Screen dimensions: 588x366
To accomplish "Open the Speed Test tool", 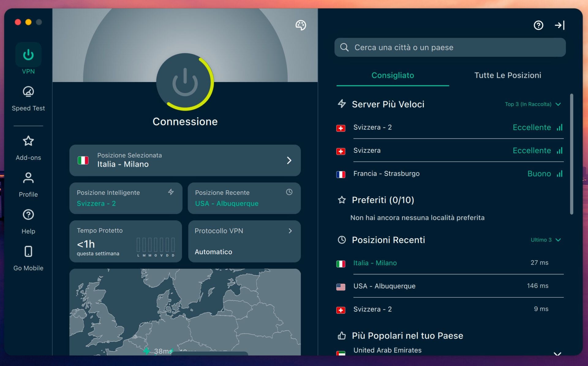I will click(x=28, y=92).
